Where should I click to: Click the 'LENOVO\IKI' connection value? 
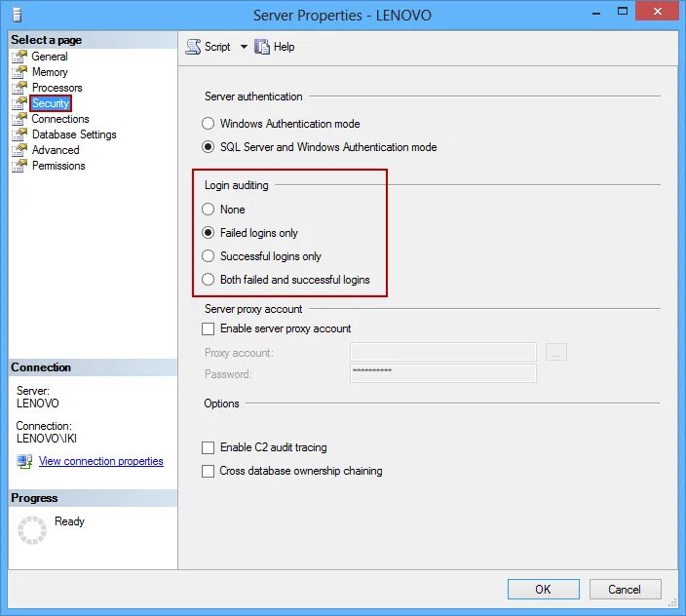tap(47, 439)
